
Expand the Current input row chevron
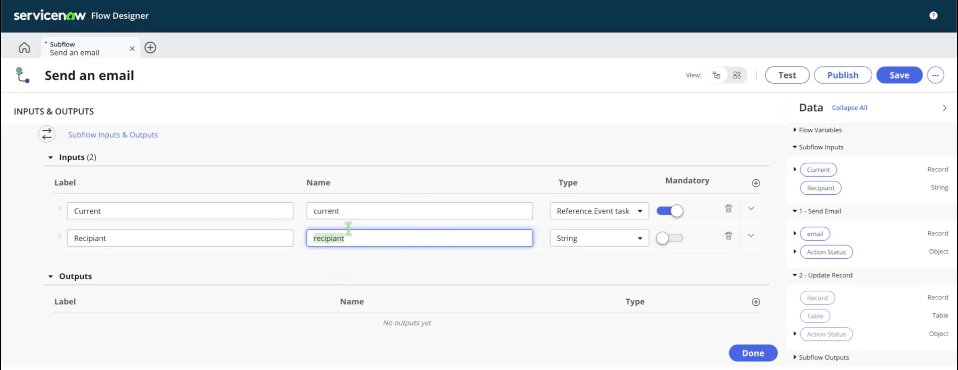751,208
